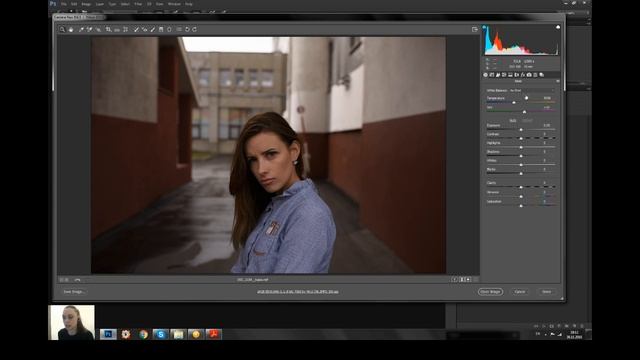Rotate image 90° clockwise
Viewport: 640px width, 360px height.
195,29
